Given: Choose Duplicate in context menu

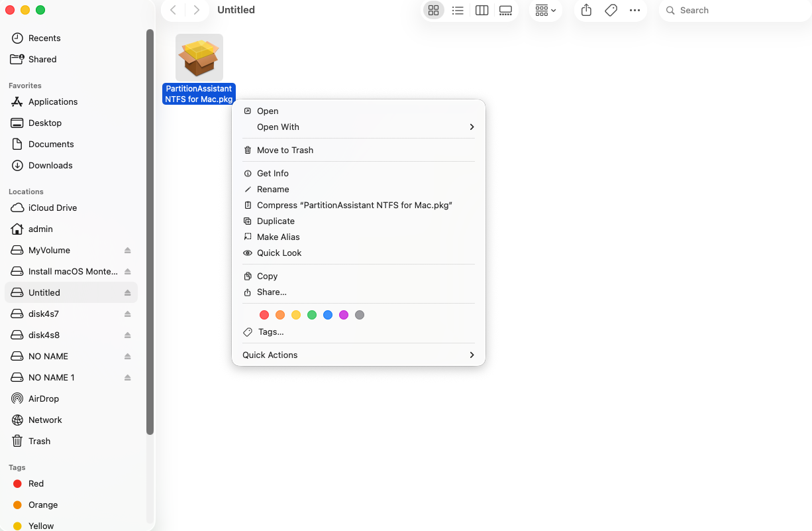Looking at the screenshot, I should [358, 221].
